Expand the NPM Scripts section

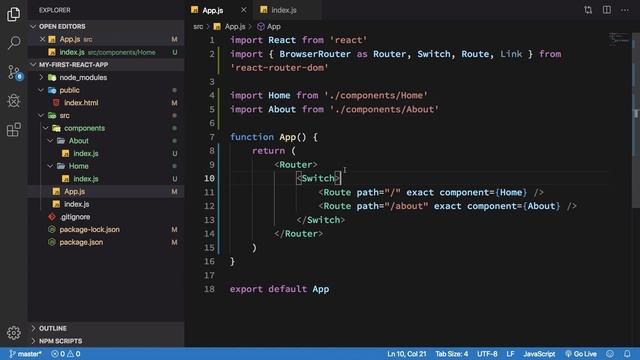point(106,341)
